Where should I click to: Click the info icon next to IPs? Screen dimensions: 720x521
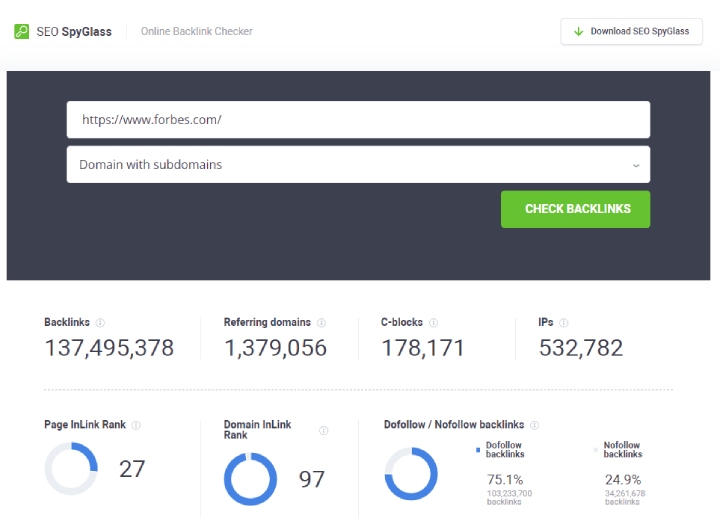564,323
